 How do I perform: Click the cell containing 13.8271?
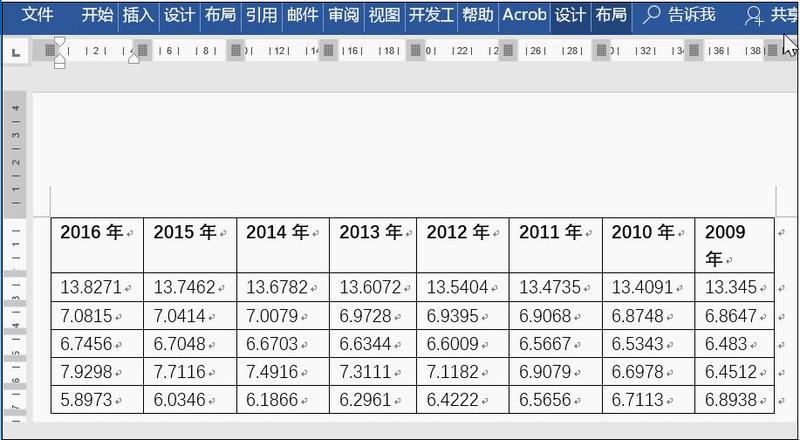97,287
